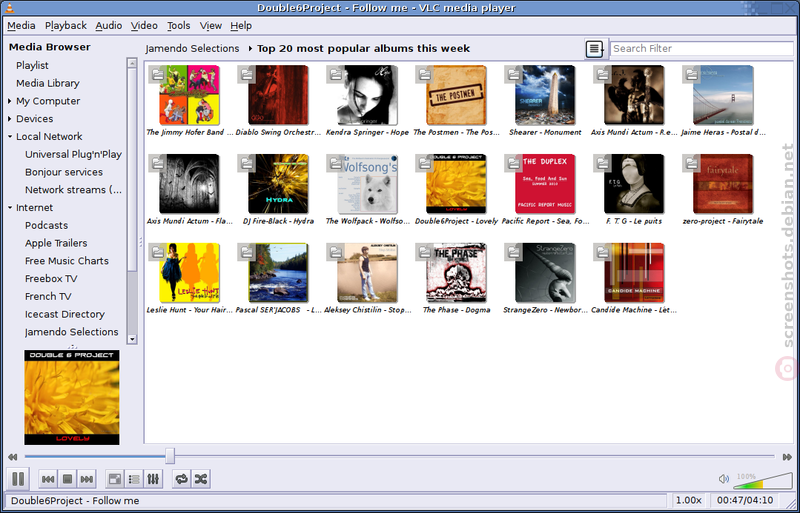The height and width of the screenshot is (513, 800).
Task: Select Podcasts in sidebar
Action: [x=46, y=225]
